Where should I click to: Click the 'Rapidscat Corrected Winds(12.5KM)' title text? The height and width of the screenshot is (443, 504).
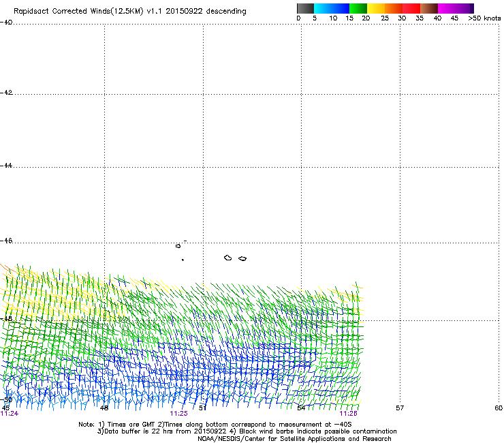click(78, 12)
